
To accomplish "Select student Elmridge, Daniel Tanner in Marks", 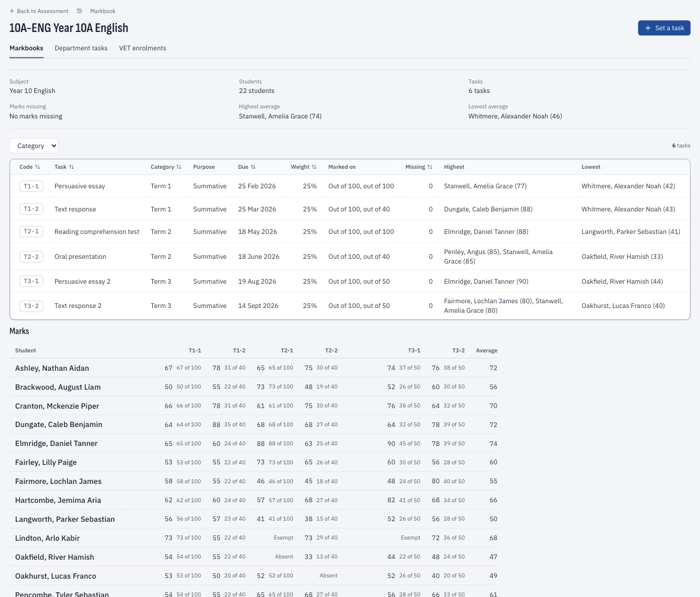I will coord(56,444).
